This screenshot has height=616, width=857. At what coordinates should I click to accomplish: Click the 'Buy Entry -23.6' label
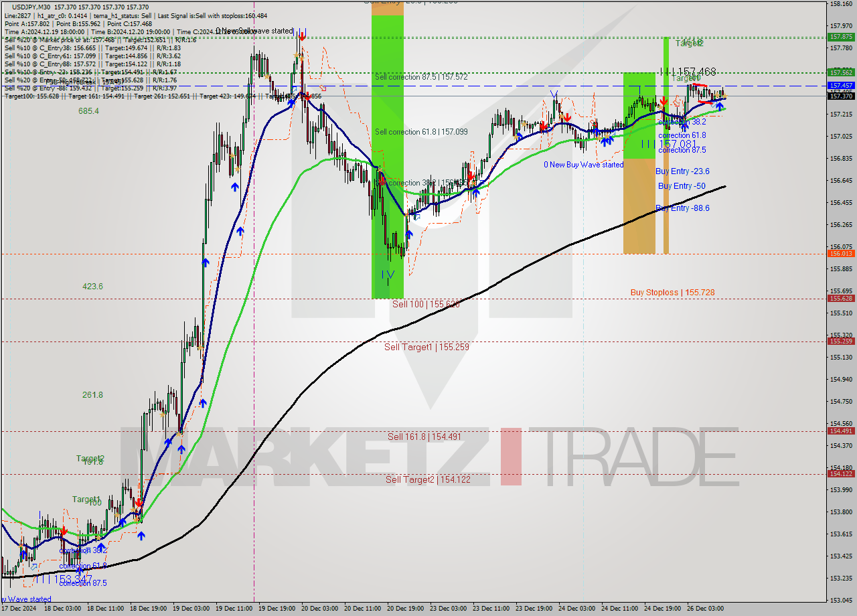click(x=682, y=171)
